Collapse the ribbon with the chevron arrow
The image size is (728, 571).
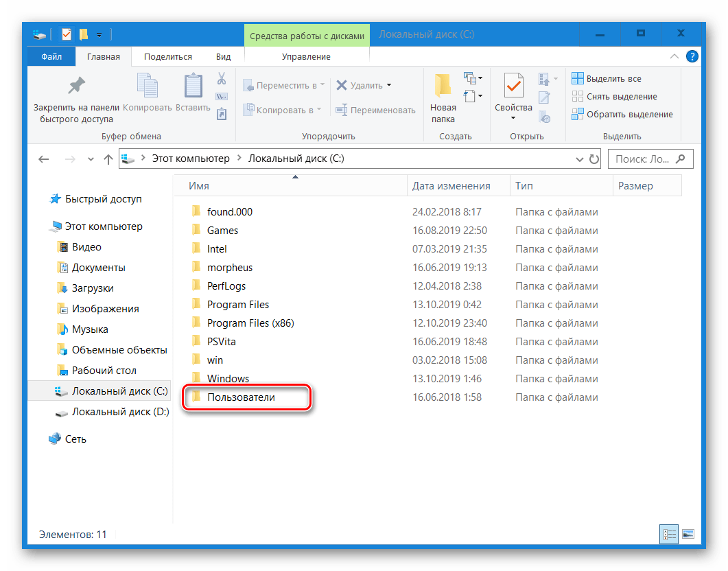pyautogui.click(x=675, y=56)
